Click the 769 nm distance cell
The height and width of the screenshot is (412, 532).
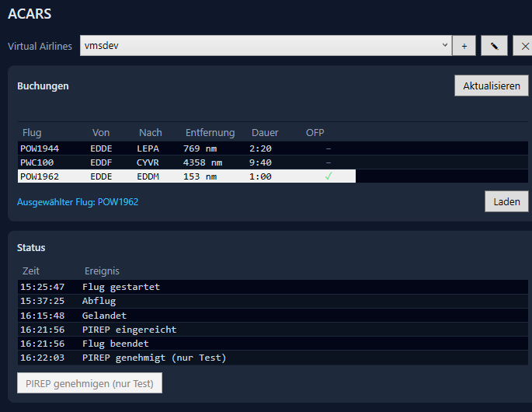point(200,148)
